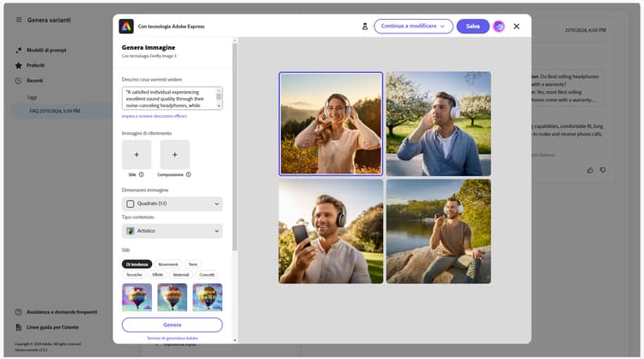Screen dimensions: 644x359
Task: Click the Salva button
Action: (473, 26)
